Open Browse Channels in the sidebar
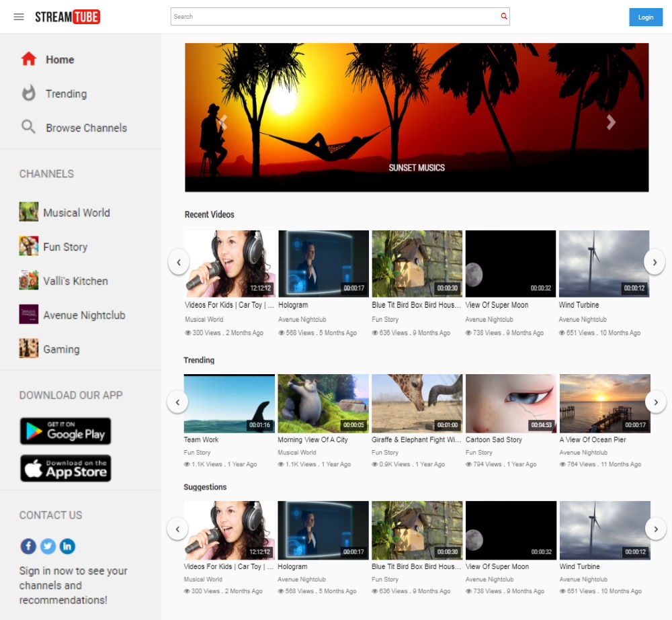 (74, 128)
